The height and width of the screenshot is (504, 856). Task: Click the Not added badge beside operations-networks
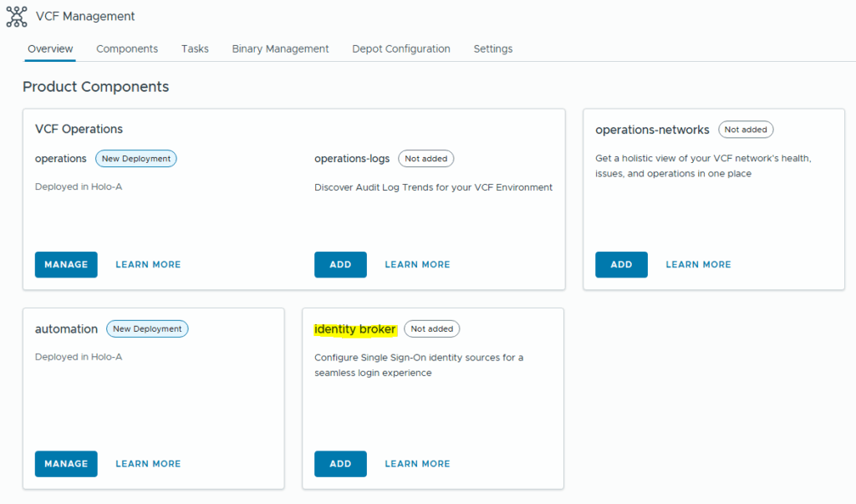[x=746, y=130]
